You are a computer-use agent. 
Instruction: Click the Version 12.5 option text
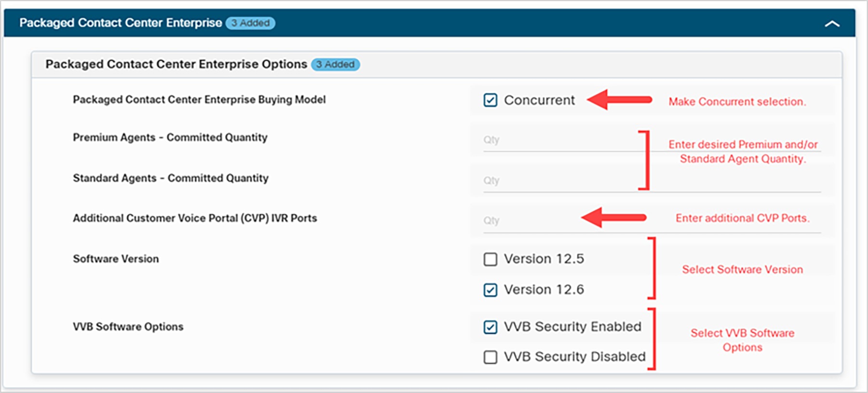click(x=544, y=259)
